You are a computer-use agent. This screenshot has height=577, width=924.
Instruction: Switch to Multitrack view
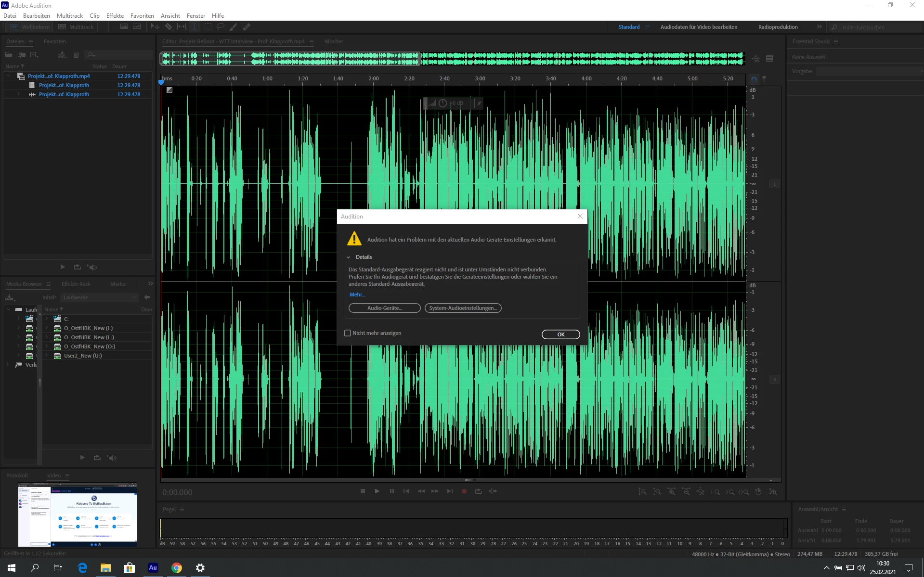(x=76, y=27)
